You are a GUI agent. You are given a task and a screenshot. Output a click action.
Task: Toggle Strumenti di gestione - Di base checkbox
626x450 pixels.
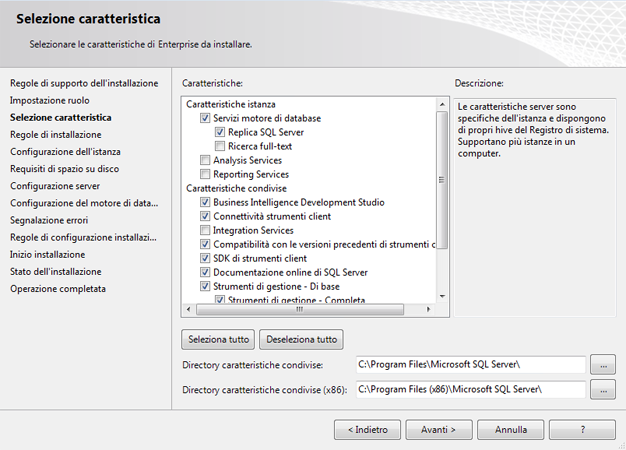click(x=205, y=286)
